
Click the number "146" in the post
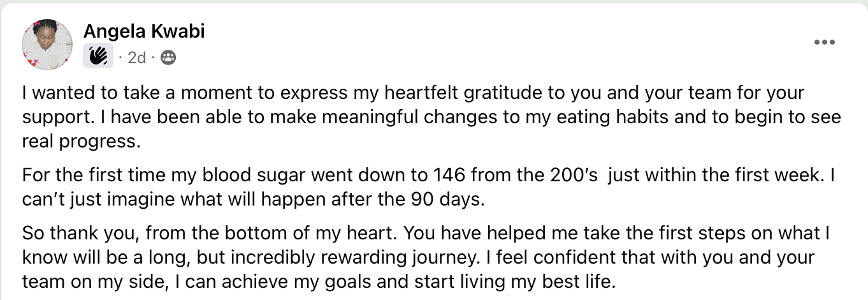point(450,174)
